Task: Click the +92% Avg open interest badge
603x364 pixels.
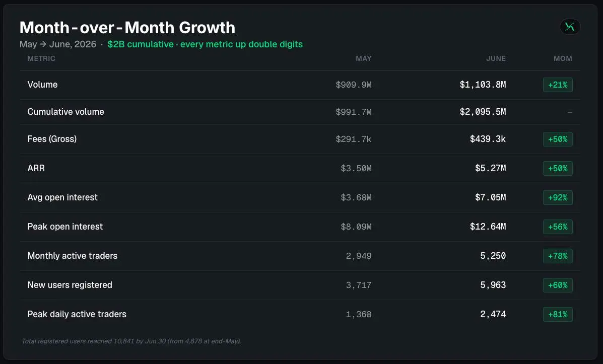Action: pos(558,197)
